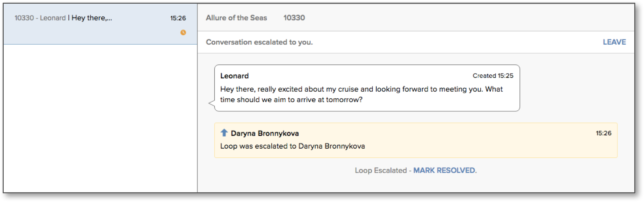Image resolution: width=644 pixels, height=202 pixels.
Task: Click the 15:26 time on escalation notice
Action: point(603,133)
